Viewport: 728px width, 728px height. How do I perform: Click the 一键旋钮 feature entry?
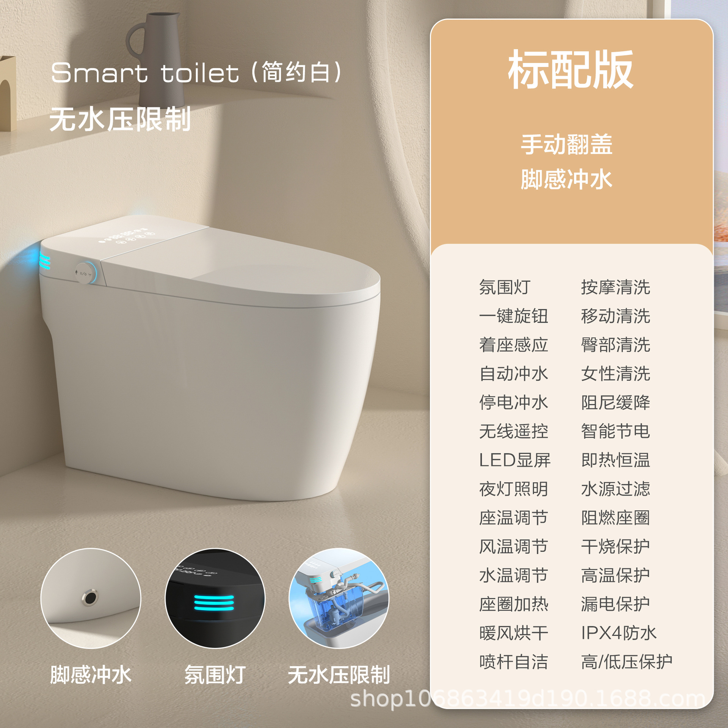click(514, 316)
